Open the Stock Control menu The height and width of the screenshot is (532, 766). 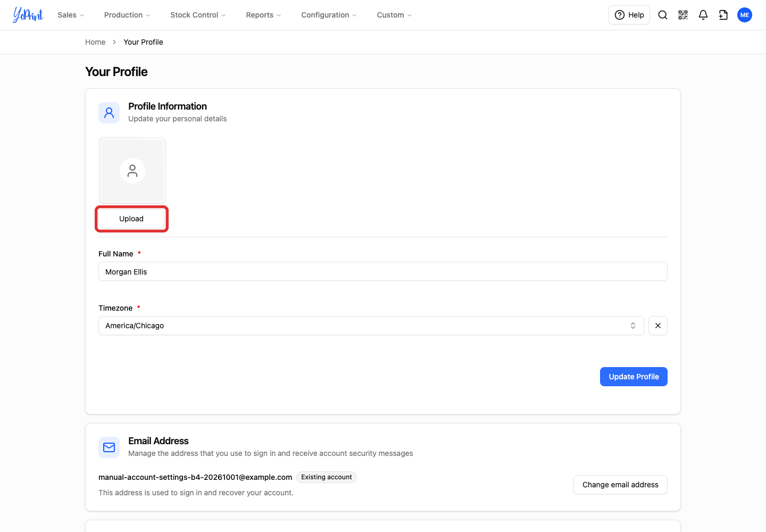tap(198, 15)
